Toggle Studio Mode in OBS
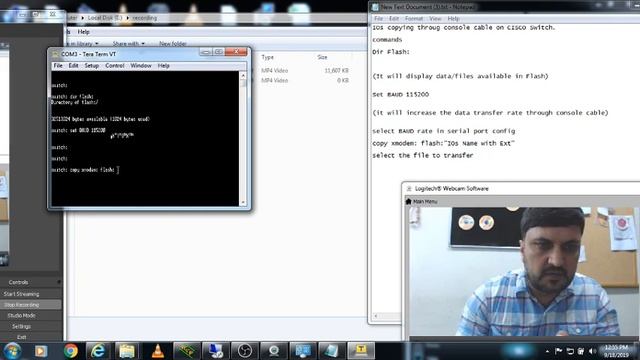Screen dimensions: 640x360 tap(21, 316)
